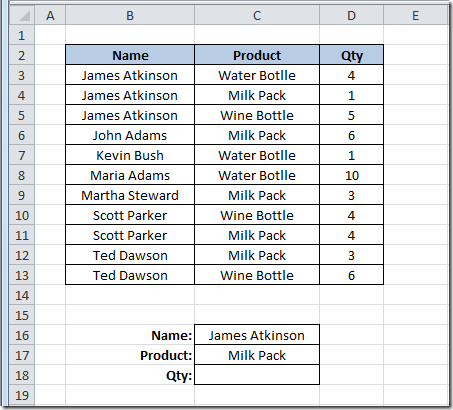Click the Martha Steward cell

130,195
